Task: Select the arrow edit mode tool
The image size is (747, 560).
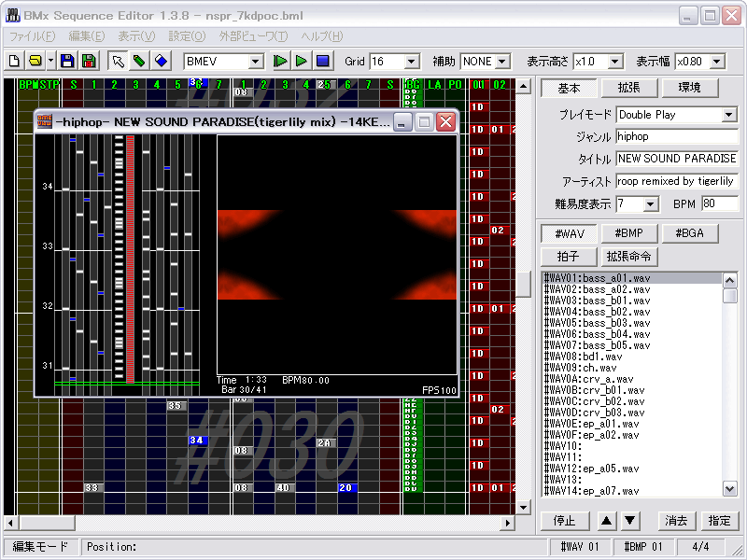Action: tap(118, 62)
